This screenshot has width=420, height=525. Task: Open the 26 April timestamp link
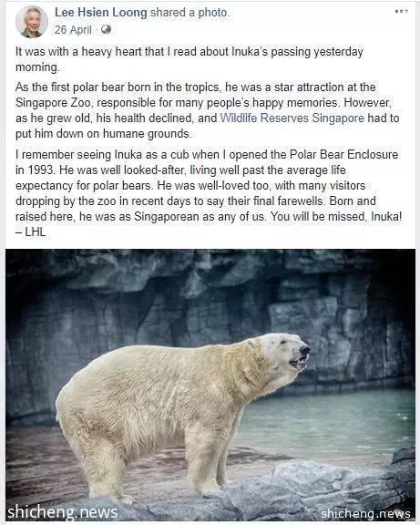point(73,30)
